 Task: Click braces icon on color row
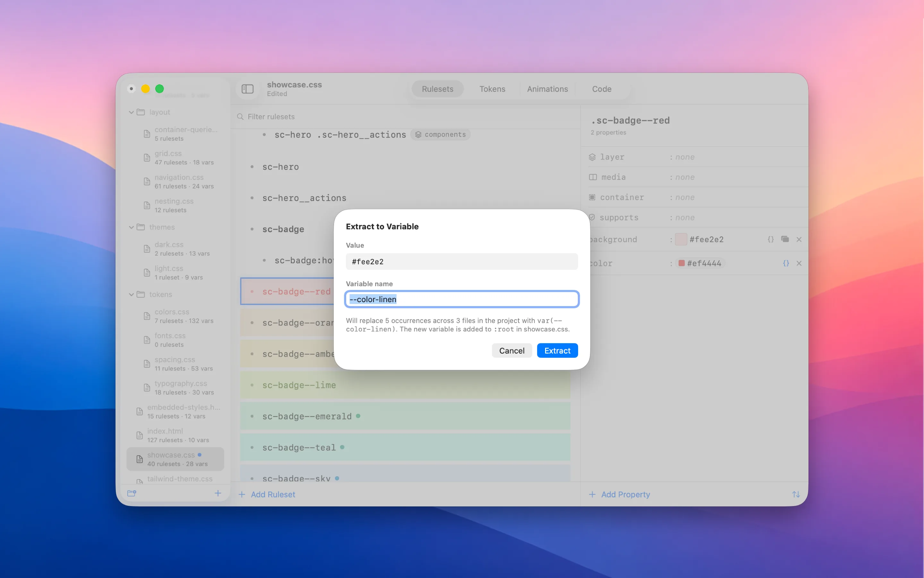point(786,263)
